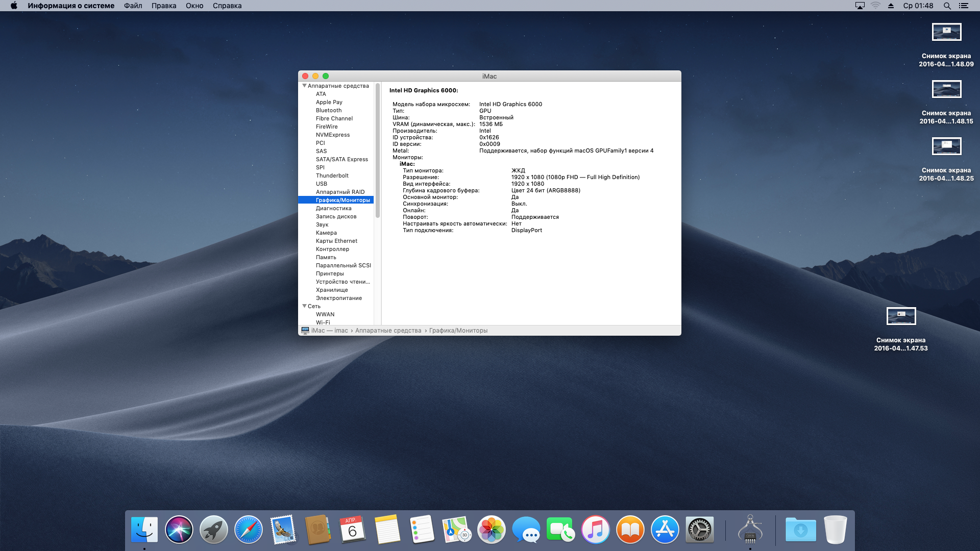Open iTunes music note icon
The height and width of the screenshot is (551, 980).
[596, 530]
